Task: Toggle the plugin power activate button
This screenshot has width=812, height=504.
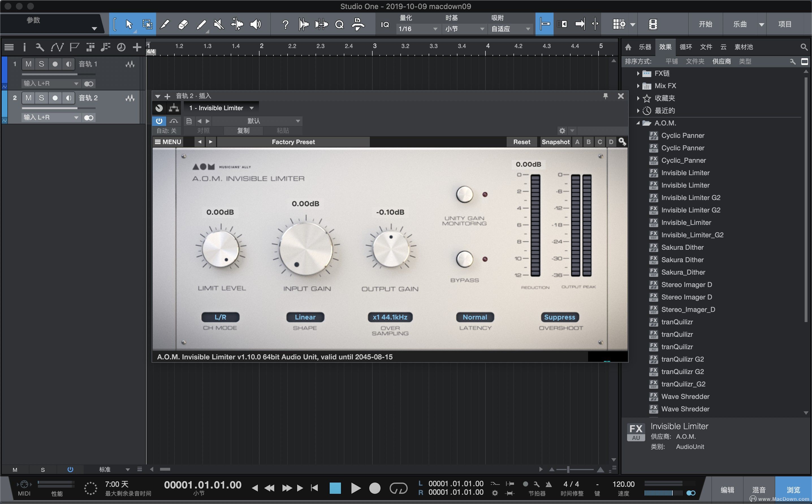Action: pos(159,121)
